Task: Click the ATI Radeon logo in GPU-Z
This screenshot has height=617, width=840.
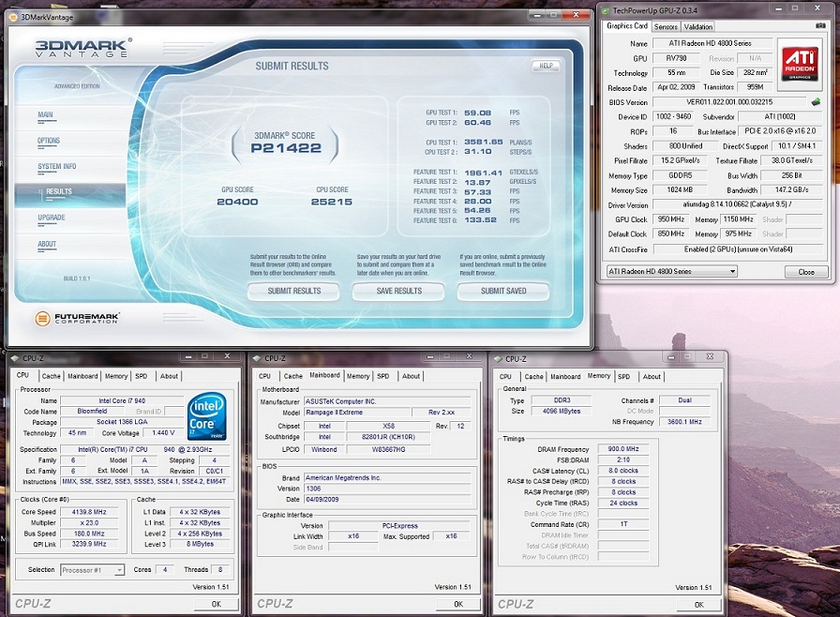Action: click(x=800, y=64)
